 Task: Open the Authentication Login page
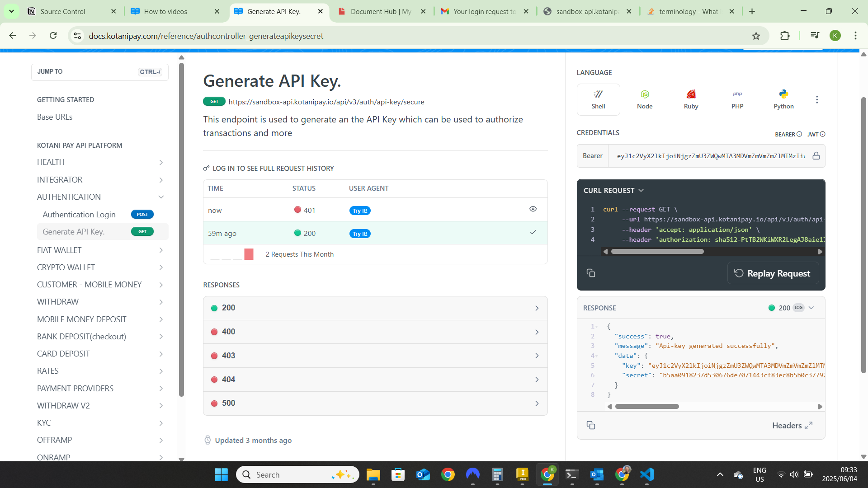[x=103, y=214]
